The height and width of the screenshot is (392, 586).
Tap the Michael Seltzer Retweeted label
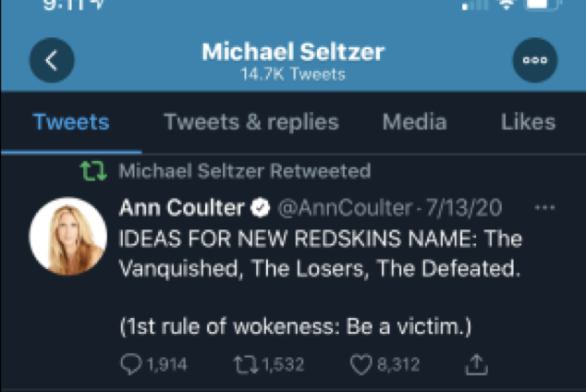[x=245, y=171]
